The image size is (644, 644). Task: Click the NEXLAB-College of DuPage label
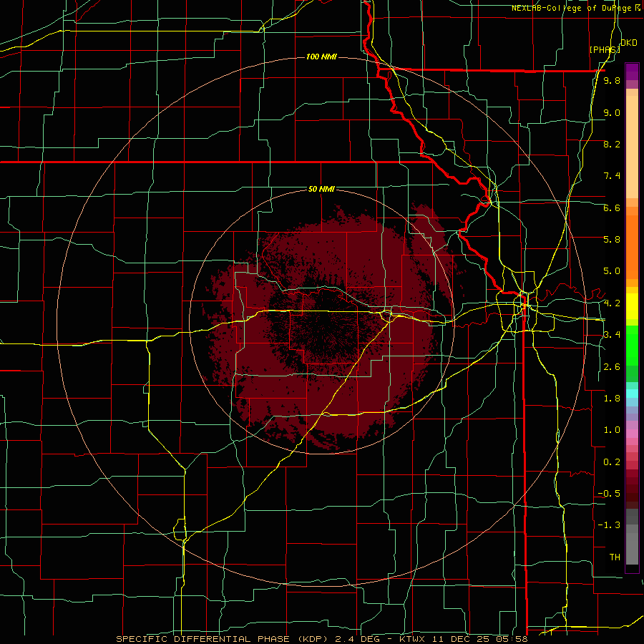pos(575,8)
